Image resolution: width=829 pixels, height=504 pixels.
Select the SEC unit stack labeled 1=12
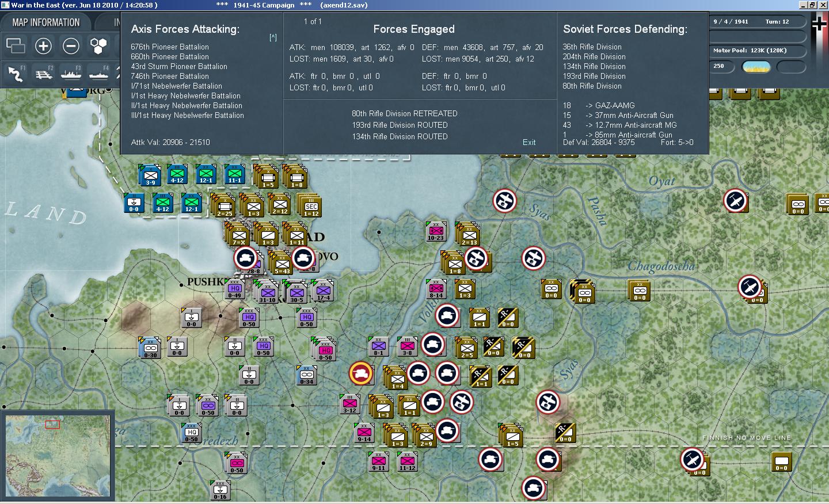pos(310,205)
